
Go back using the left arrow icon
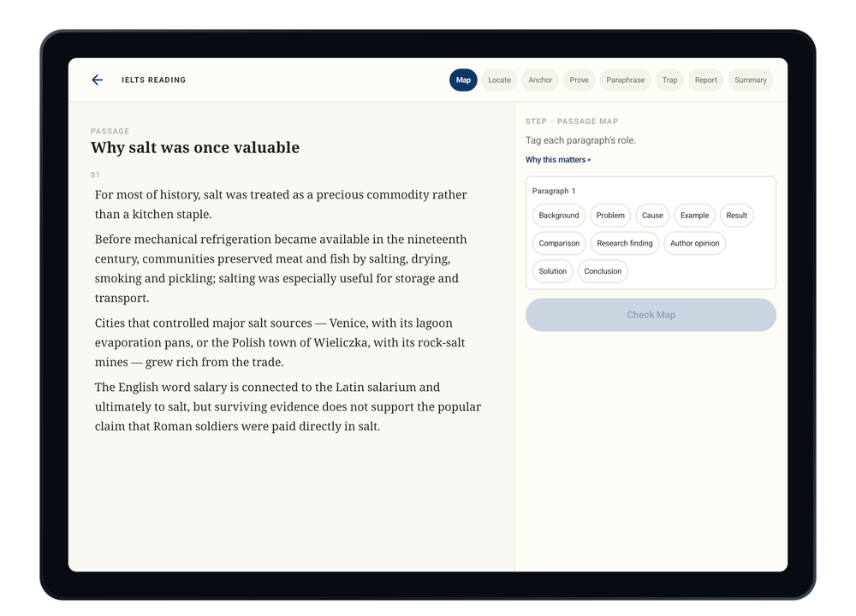98,80
